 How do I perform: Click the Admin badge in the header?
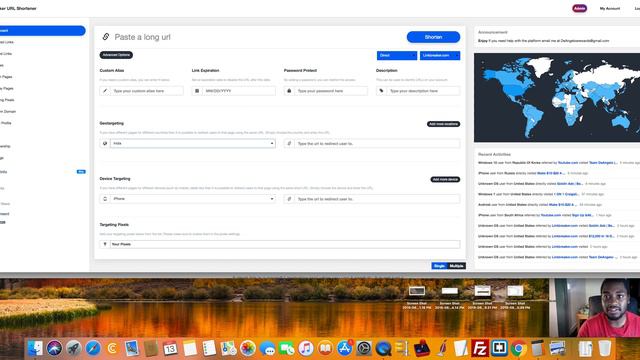point(579,8)
